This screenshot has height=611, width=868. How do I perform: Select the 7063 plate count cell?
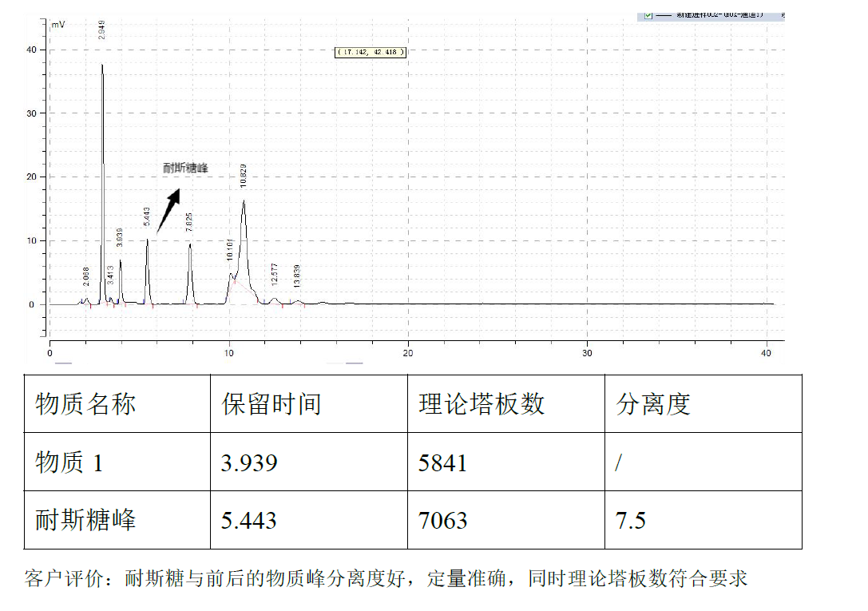(x=505, y=521)
